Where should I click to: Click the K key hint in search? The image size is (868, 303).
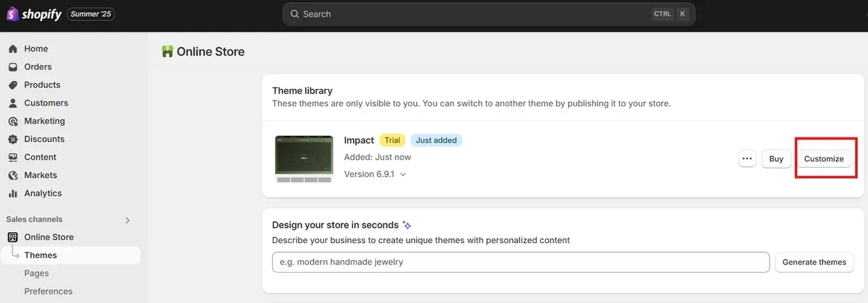click(682, 14)
